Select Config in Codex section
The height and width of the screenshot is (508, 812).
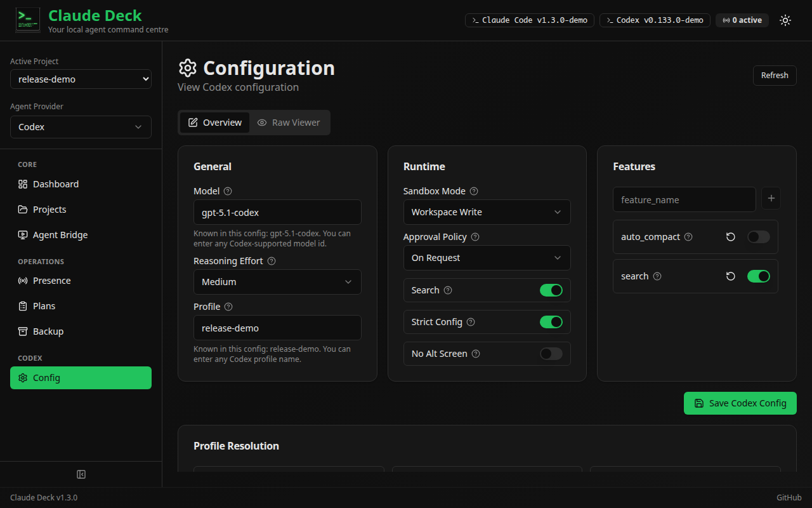(81, 378)
